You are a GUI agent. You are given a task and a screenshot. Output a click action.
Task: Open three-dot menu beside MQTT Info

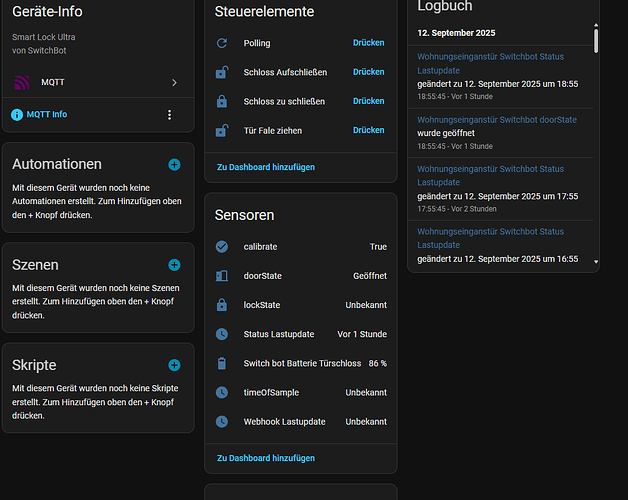coord(169,115)
